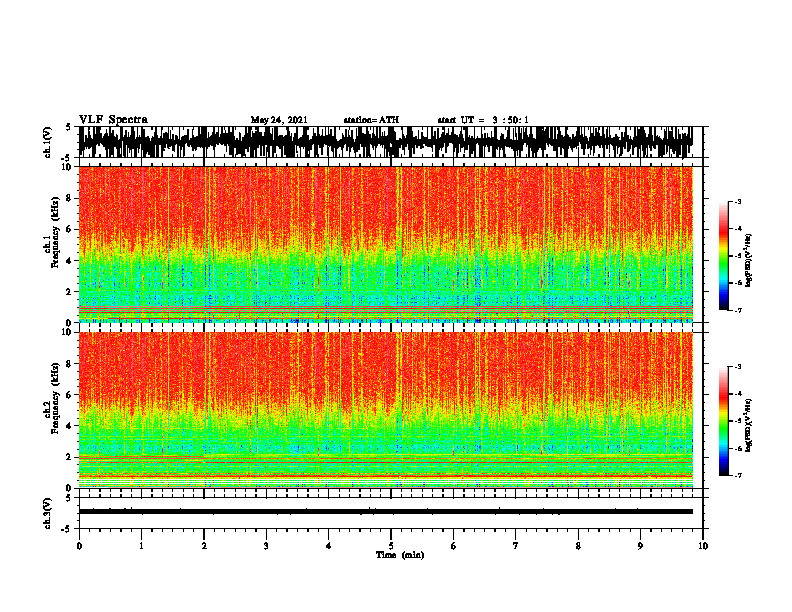Click the ch.2 spectrogram plot
This screenshot has width=792, height=612.
pos(386,410)
